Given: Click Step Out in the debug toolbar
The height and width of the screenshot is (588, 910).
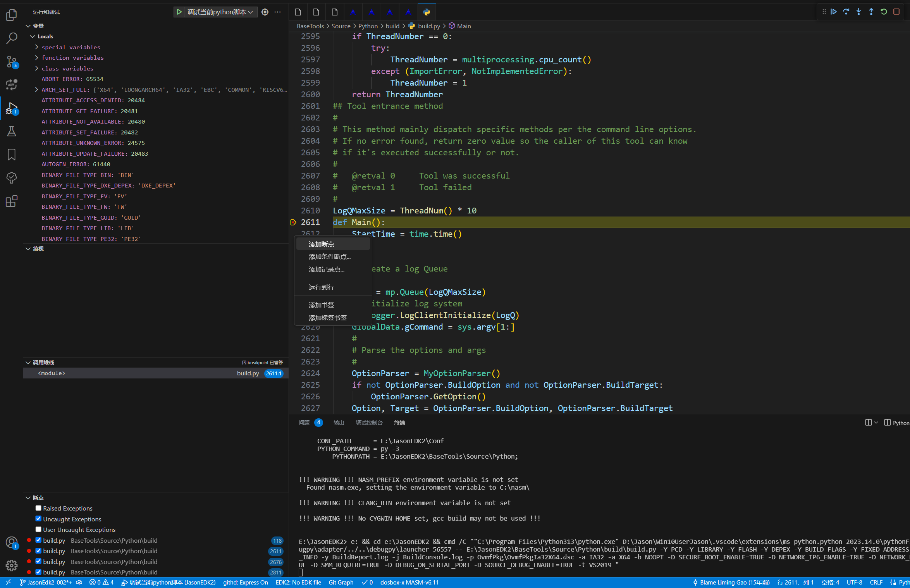Looking at the screenshot, I should point(871,12).
